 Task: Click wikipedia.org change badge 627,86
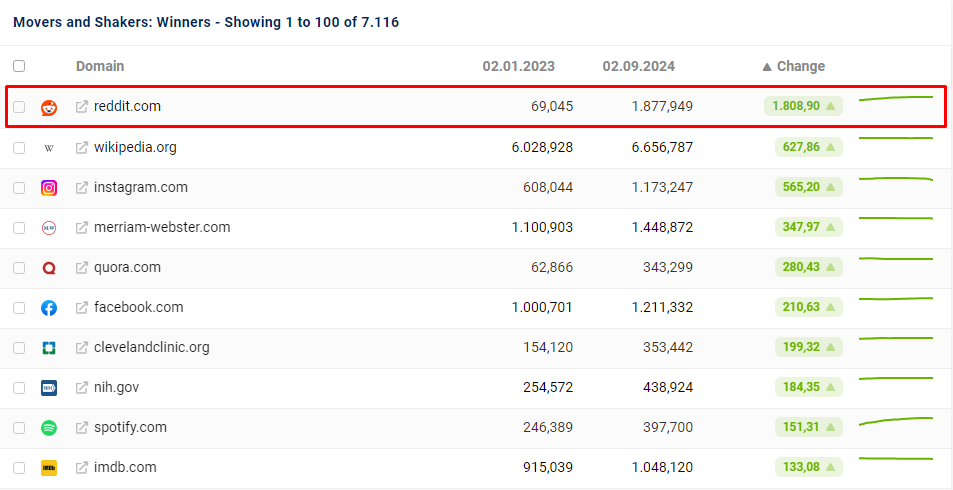pos(809,147)
